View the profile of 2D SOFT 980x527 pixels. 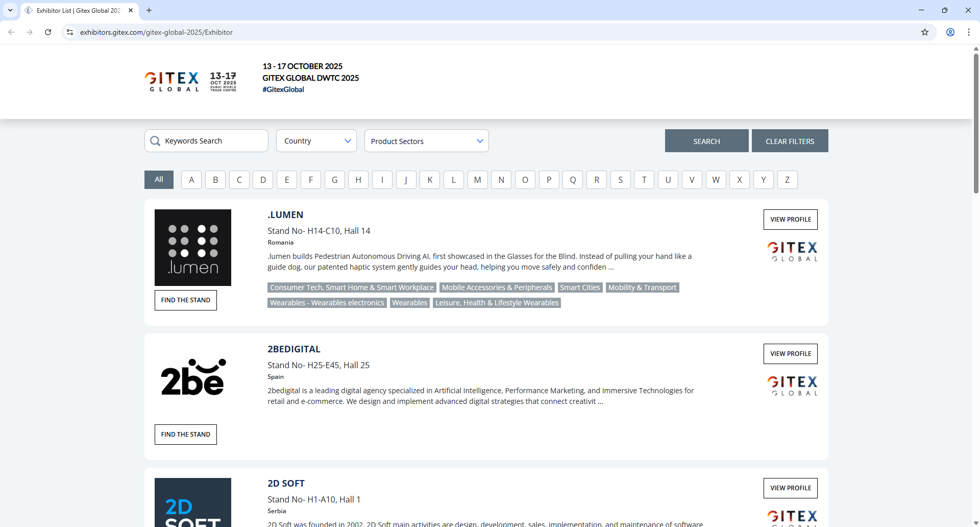point(790,488)
